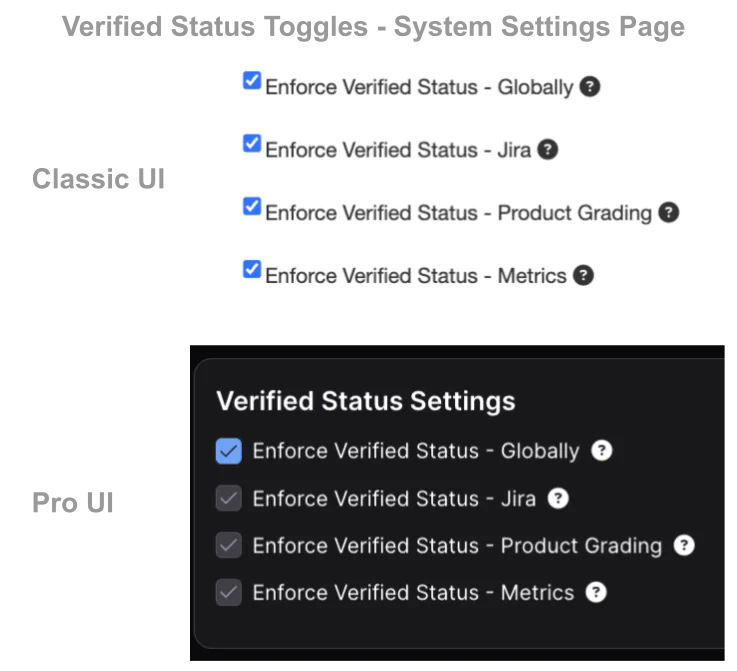The width and height of the screenshot is (737, 671).
Task: Toggle Jira checkbox in the light panel
Action: coord(252,144)
